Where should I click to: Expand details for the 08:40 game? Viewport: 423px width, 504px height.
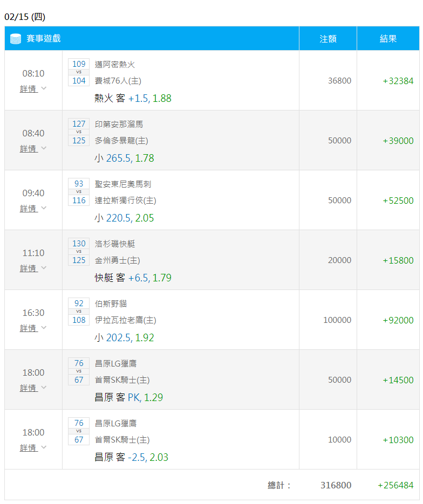coord(33,149)
